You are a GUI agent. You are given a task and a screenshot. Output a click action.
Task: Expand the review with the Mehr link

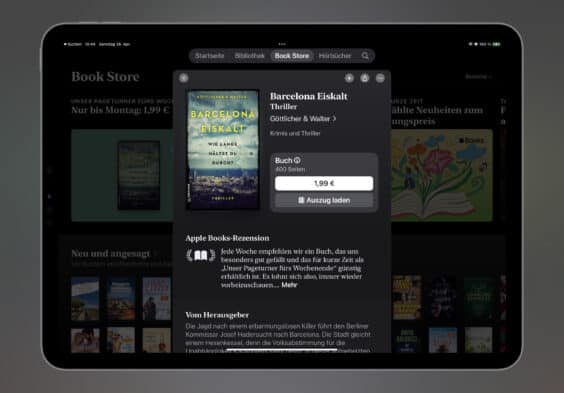(x=289, y=285)
